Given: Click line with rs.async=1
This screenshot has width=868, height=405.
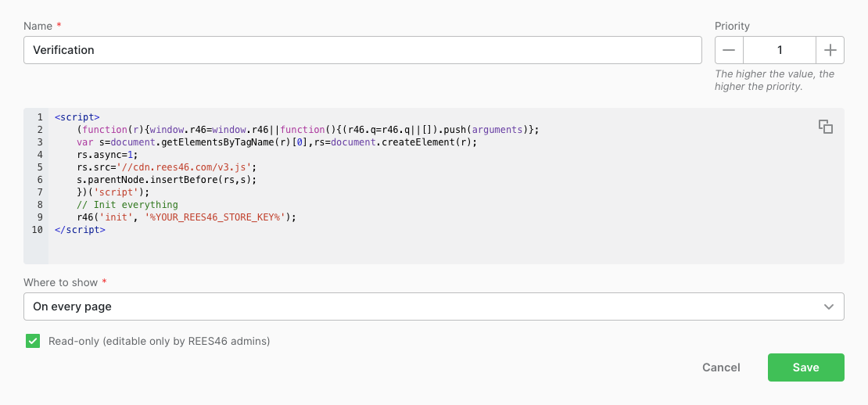Looking at the screenshot, I should [108, 155].
